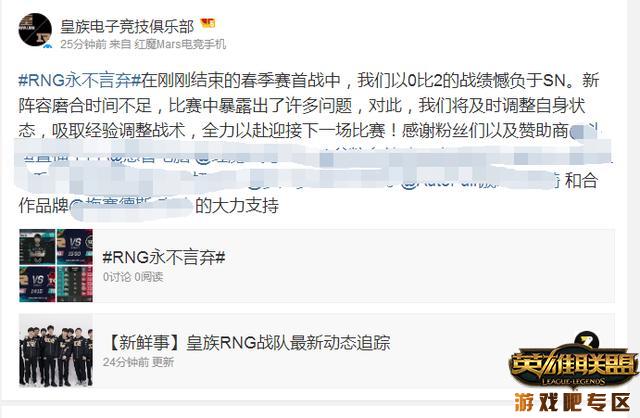Click the verified badge on the avatar
640x418 pixels.
point(48,45)
